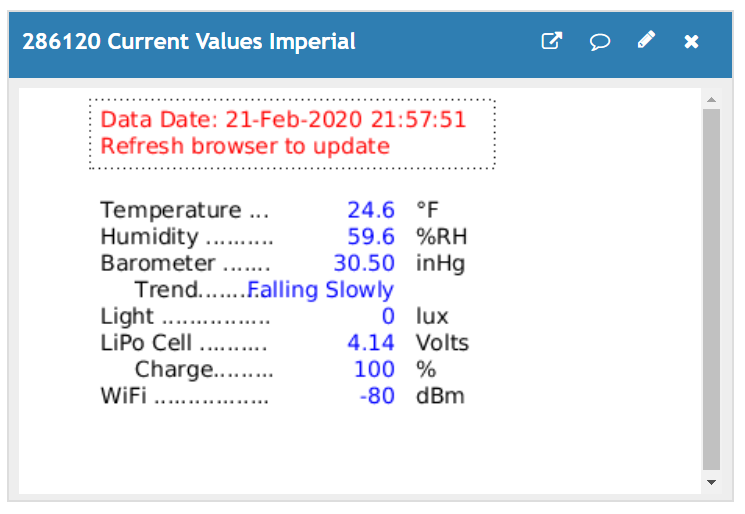The width and height of the screenshot is (745, 514).
Task: Click the red Data Date timestamp text
Action: tap(283, 120)
